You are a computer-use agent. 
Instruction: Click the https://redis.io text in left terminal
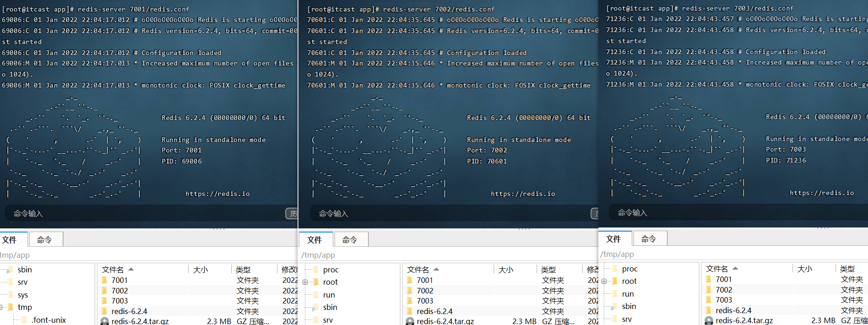click(x=218, y=194)
